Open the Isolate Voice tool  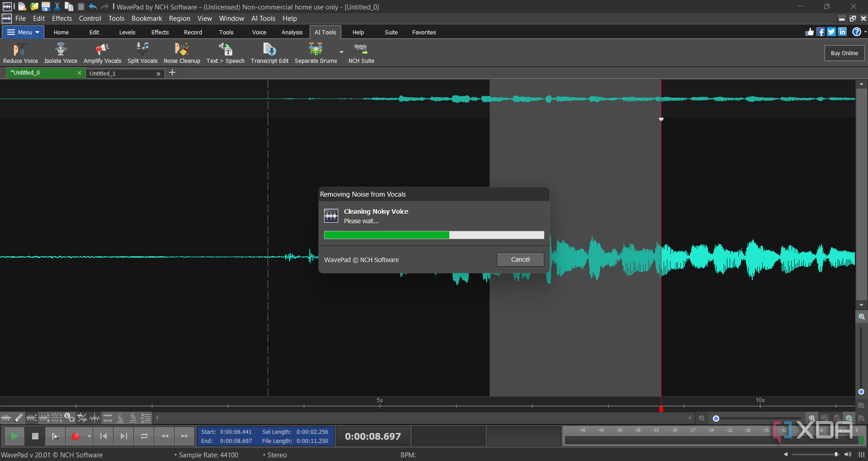[x=61, y=53]
